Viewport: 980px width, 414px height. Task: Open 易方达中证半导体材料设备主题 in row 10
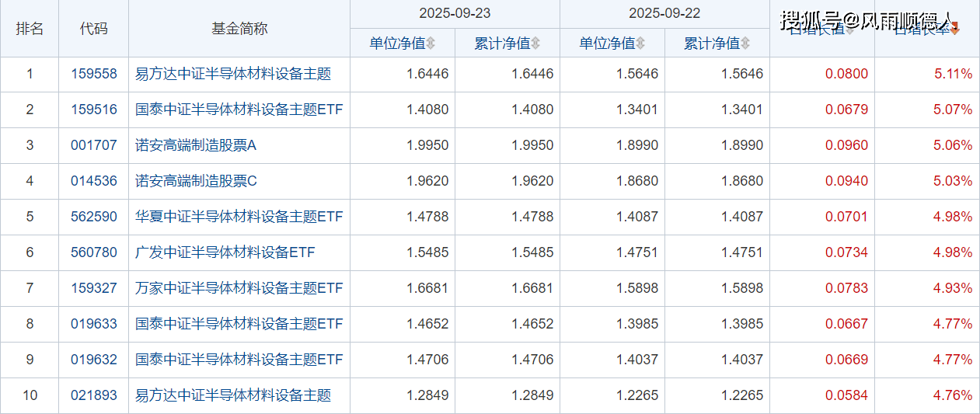pos(233,395)
